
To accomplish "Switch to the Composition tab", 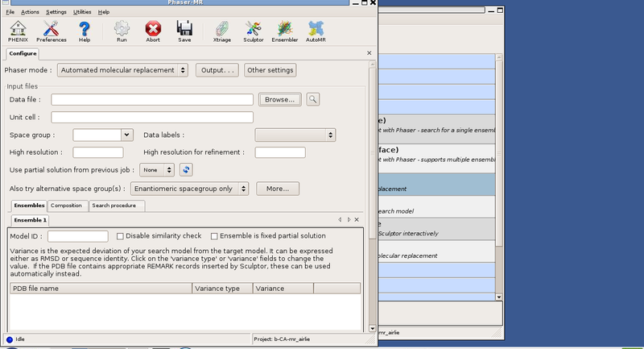I will pos(66,206).
